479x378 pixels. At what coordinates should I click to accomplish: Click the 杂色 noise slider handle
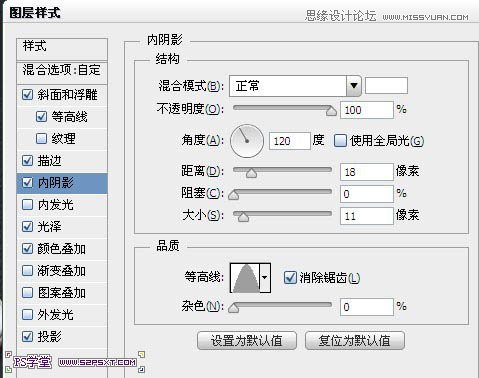pyautogui.click(x=234, y=308)
